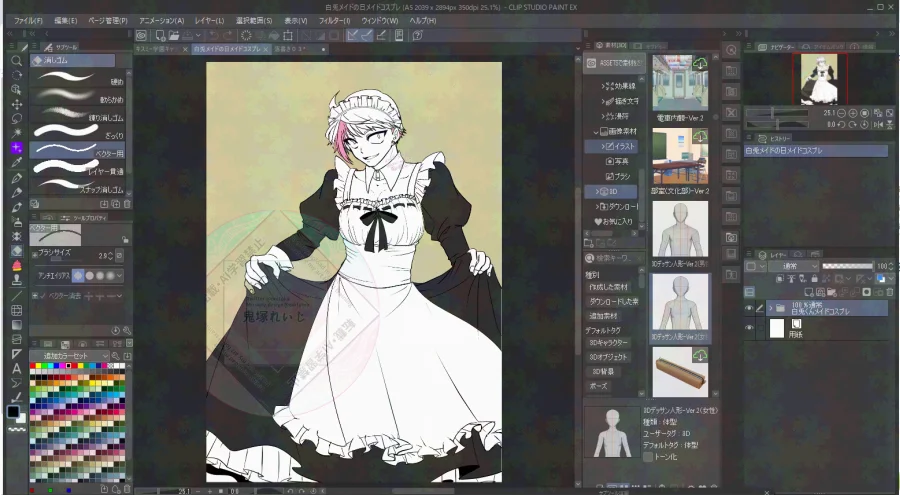Expand イラスト material tree node
Screen dimensions: 900x495
[603, 146]
